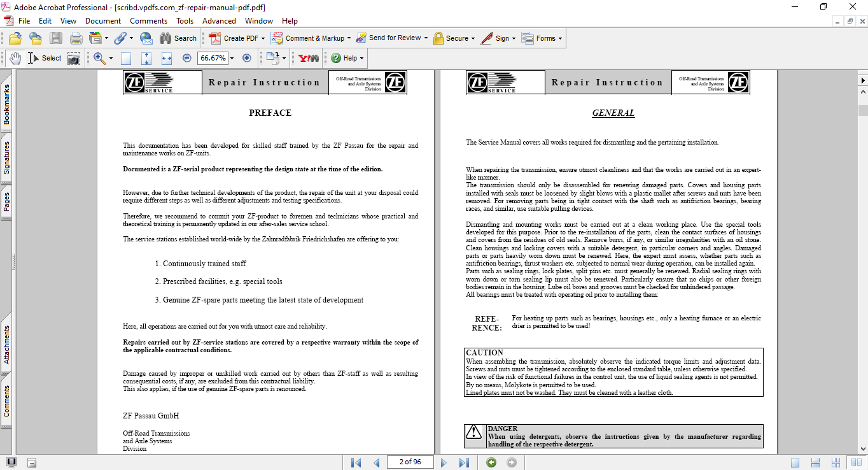868x470 pixels.
Task: Open the Search binoculars tool
Action: click(178, 38)
